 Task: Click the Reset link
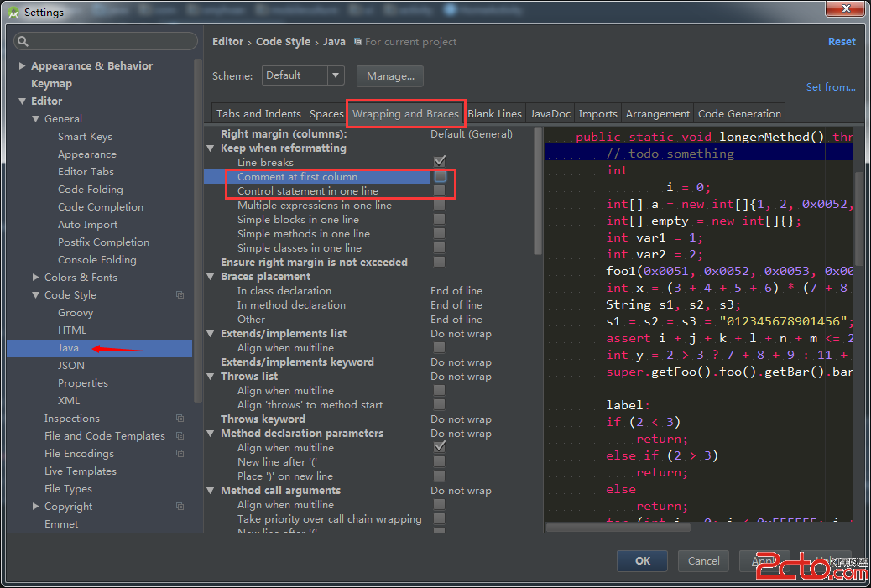pyautogui.click(x=842, y=42)
